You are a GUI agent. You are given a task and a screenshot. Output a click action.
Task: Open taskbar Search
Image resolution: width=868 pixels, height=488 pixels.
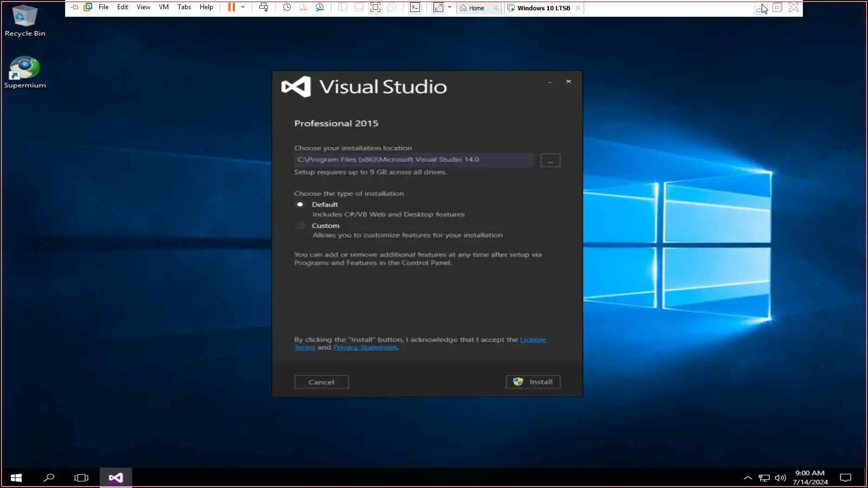(49, 478)
